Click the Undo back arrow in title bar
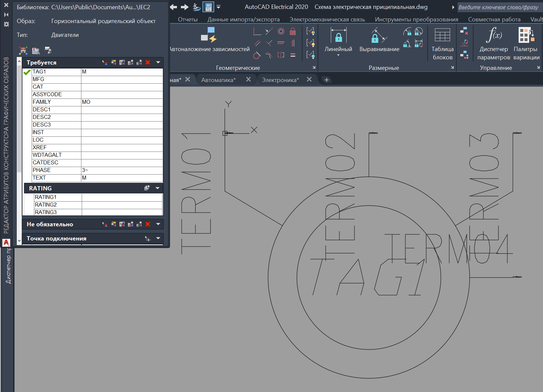The height and width of the screenshot is (392, 543). coord(174,7)
